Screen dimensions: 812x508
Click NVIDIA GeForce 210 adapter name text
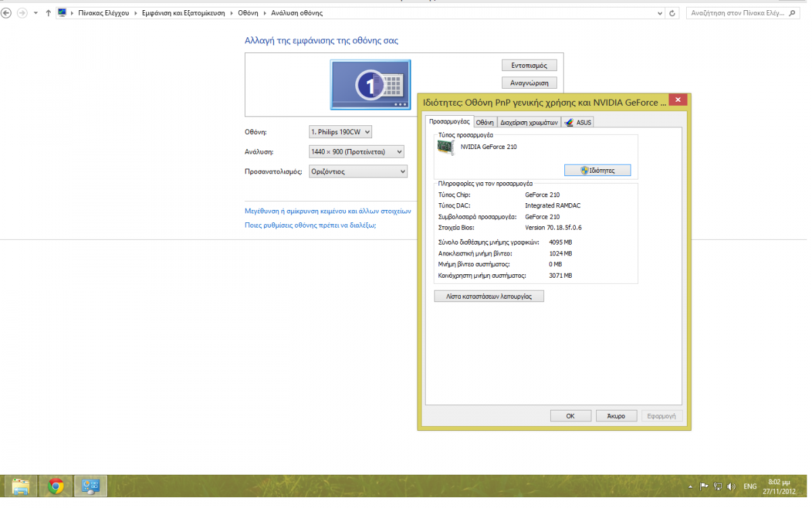(489, 146)
